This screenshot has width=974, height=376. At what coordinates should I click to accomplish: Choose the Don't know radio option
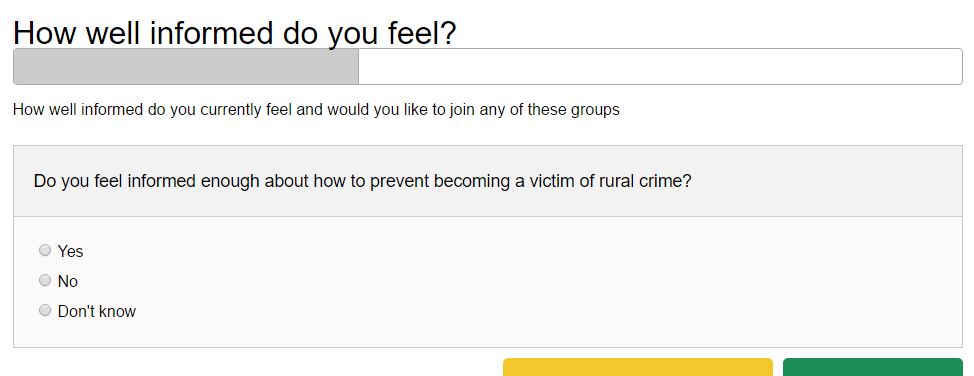pyautogui.click(x=45, y=310)
